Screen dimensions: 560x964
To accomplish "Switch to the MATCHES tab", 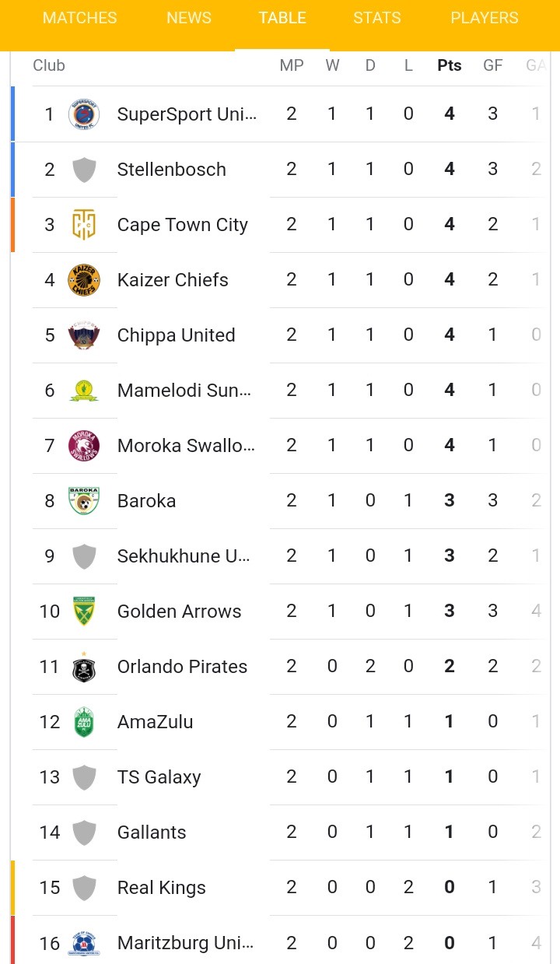I will [80, 18].
